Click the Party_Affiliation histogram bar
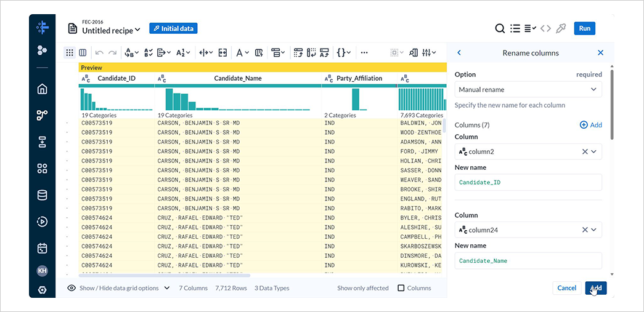The height and width of the screenshot is (312, 644). click(x=356, y=99)
